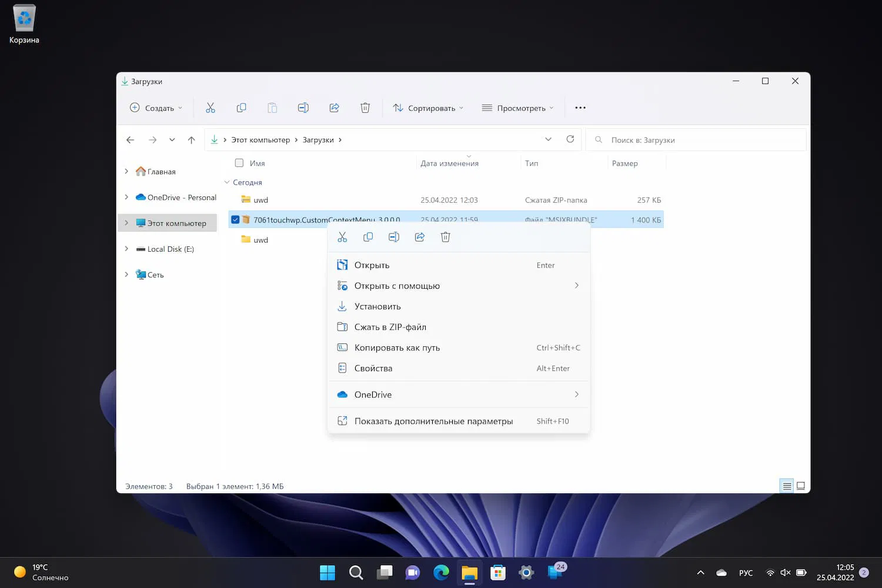Open the three-dots more options menu in the toolbar
The image size is (882, 588).
coord(580,108)
